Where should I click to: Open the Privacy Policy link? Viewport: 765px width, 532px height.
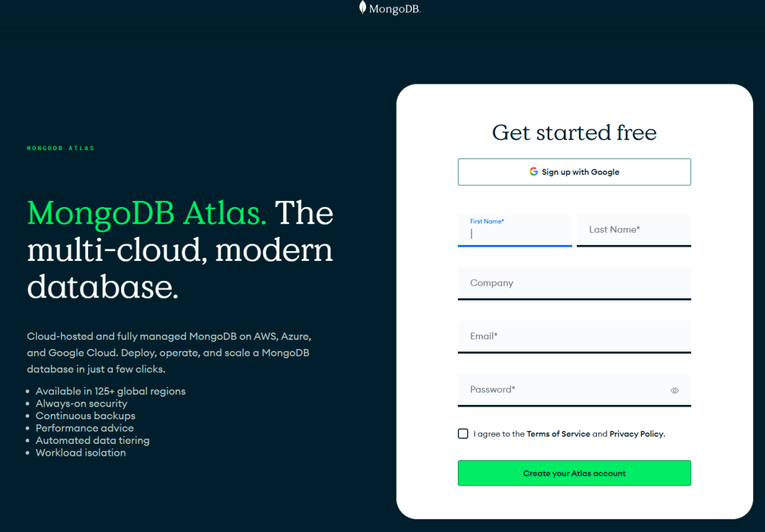[x=637, y=434]
